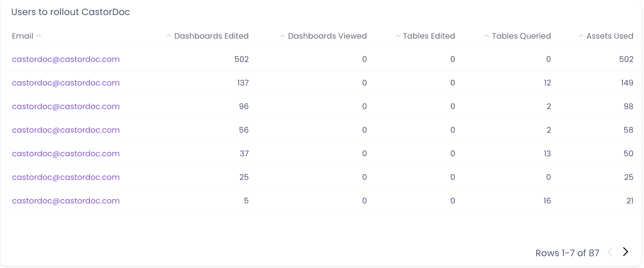The height and width of the screenshot is (268, 644).
Task: Open email link with 25 dashboards edited
Action: (x=66, y=177)
